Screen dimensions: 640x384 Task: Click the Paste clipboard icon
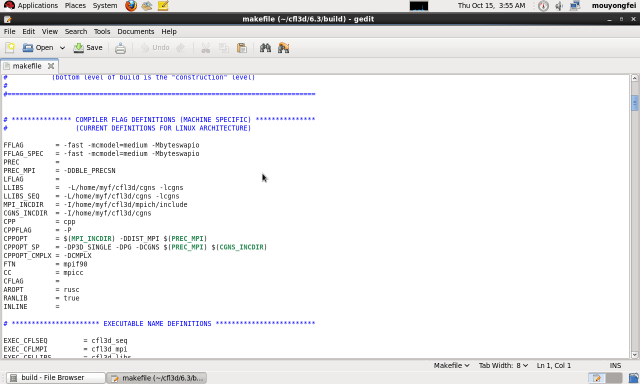point(242,48)
